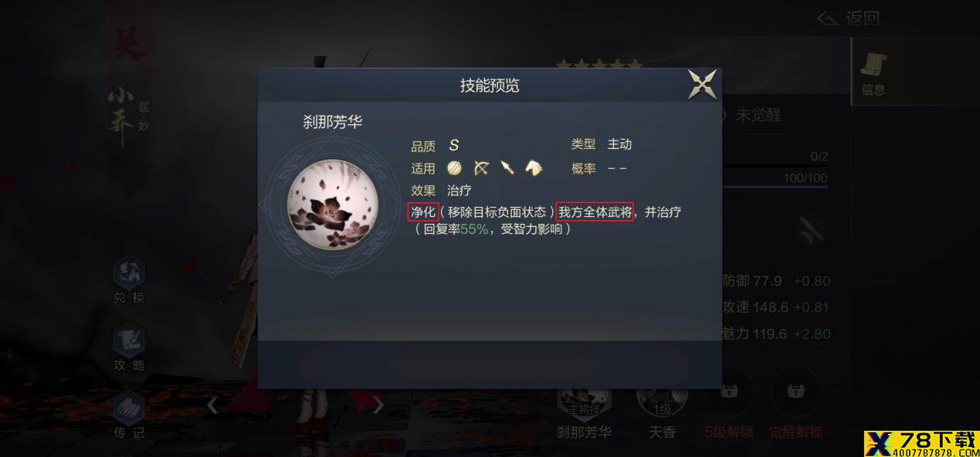Switch to the 信息 info tab
This screenshot has height=457, width=980.
click(873, 73)
